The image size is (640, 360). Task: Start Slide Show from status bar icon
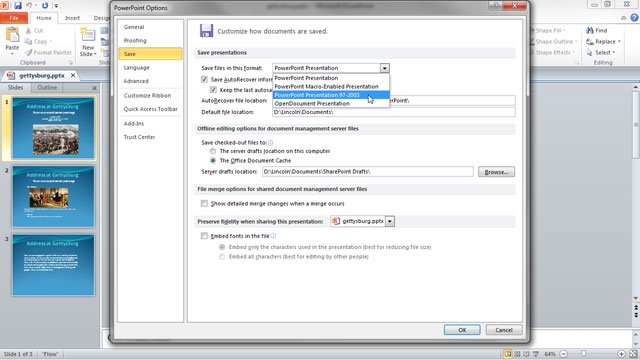(536, 354)
